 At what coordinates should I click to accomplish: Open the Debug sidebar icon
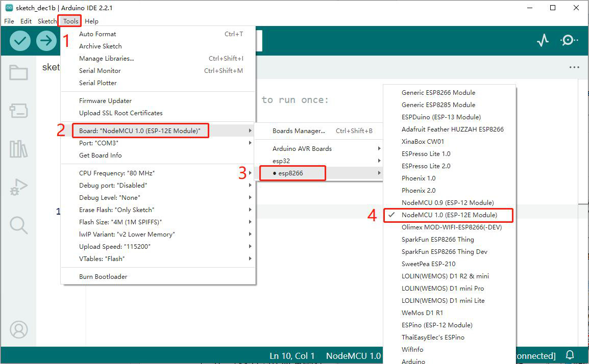18,187
